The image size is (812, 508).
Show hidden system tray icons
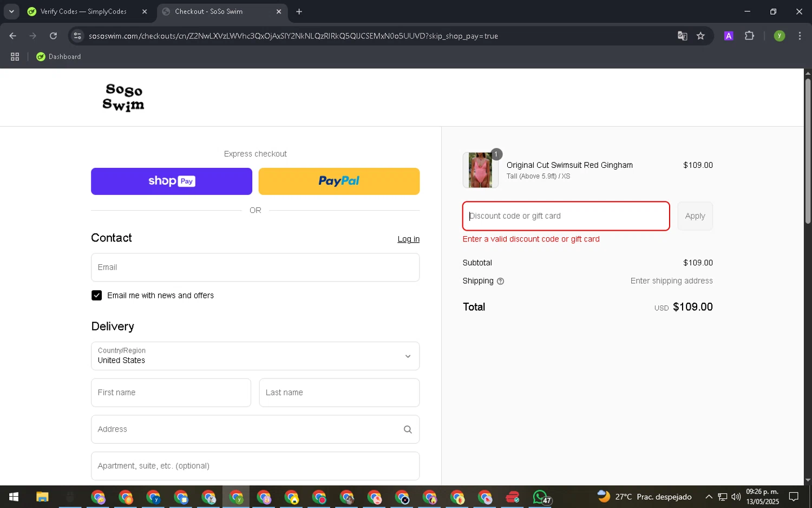click(709, 497)
